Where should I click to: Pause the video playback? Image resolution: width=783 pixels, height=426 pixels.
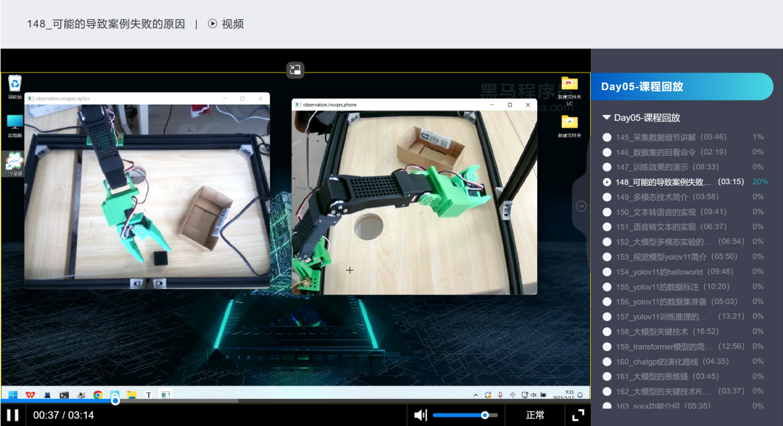(13, 415)
